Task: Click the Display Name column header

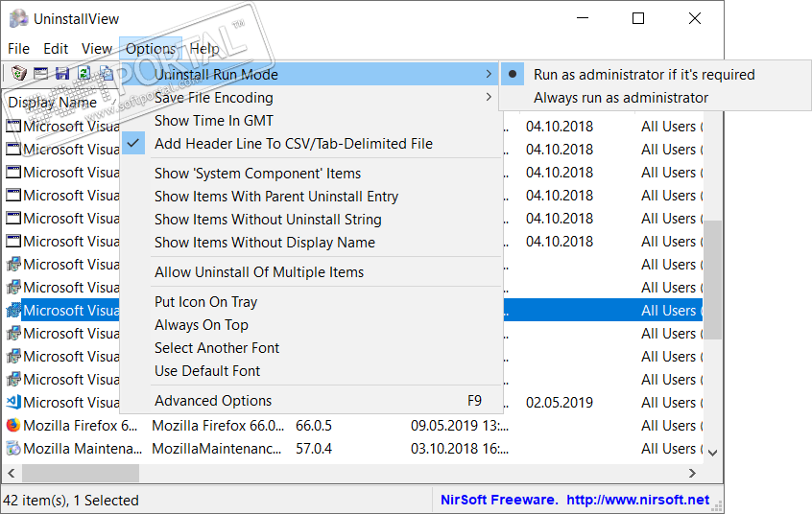Action: (53, 103)
